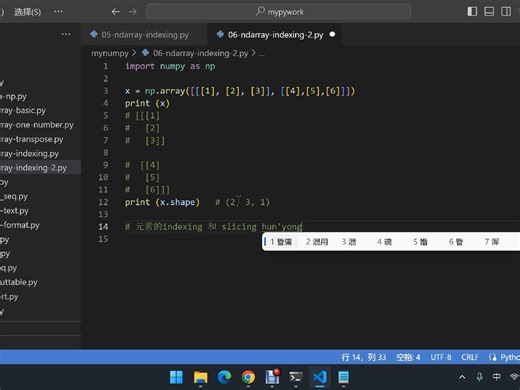The image size is (520, 390).
Task: Click the mynumpy breadcrumb
Action: click(x=110, y=53)
